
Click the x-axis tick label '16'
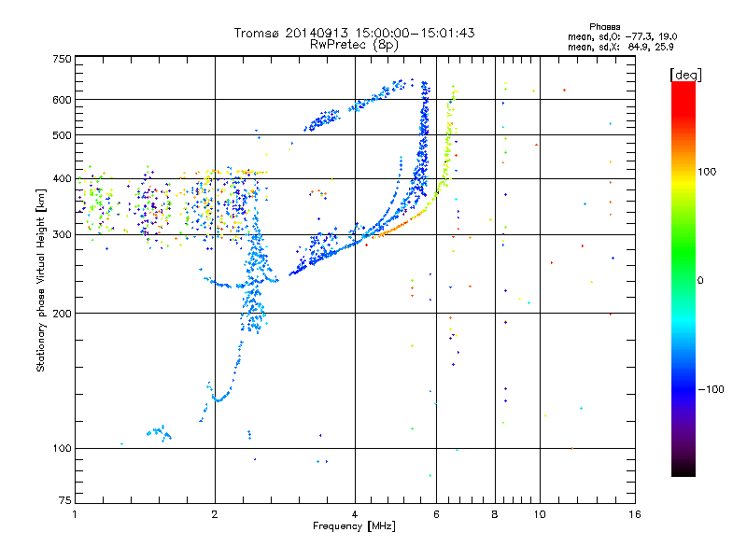click(635, 514)
